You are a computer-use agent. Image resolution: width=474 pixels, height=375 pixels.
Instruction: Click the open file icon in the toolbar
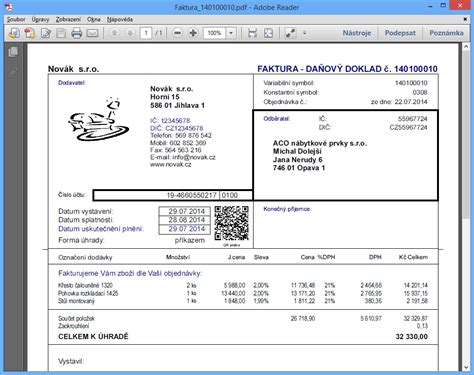pos(14,33)
